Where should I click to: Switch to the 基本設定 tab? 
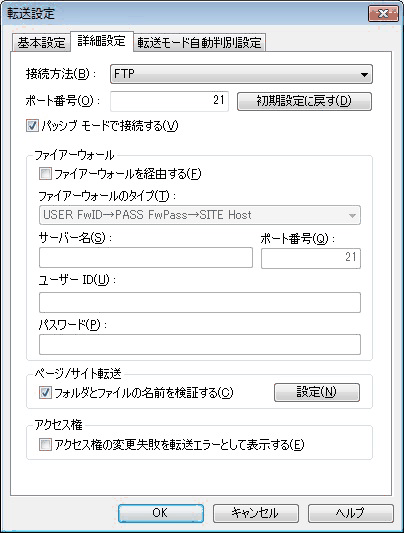pos(41,43)
